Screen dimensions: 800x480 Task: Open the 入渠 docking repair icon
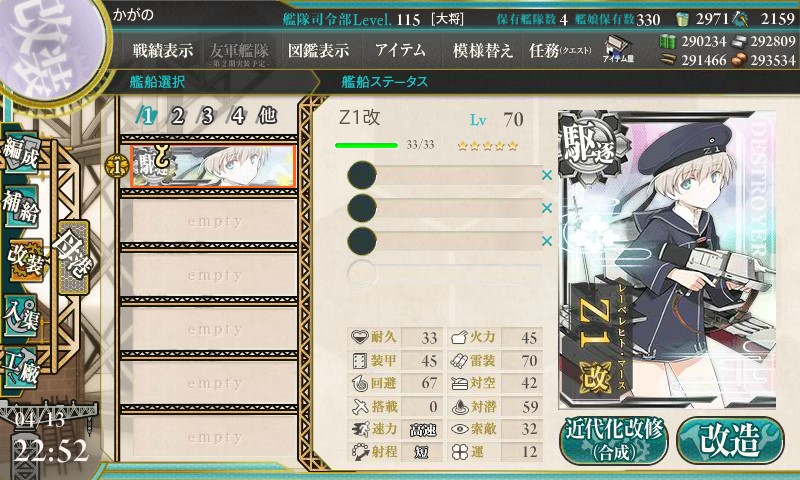point(20,315)
